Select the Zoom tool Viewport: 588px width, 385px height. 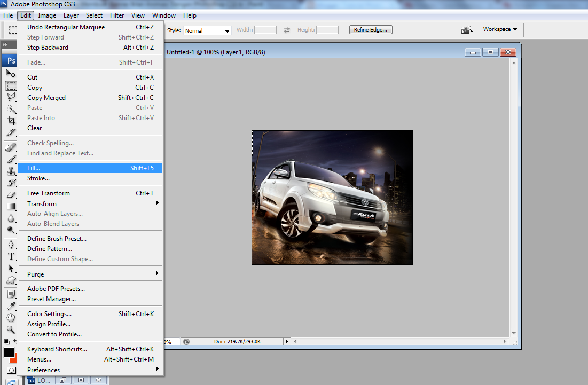coord(11,329)
